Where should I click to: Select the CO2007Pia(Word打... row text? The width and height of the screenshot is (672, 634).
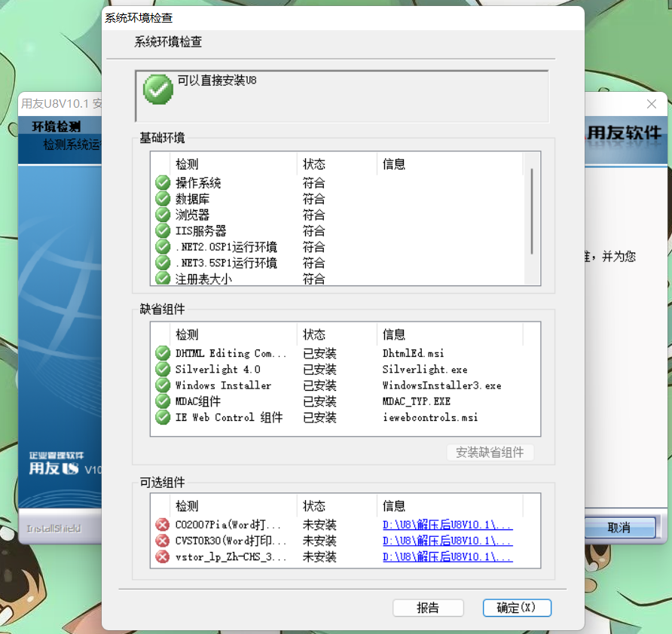coord(228,525)
